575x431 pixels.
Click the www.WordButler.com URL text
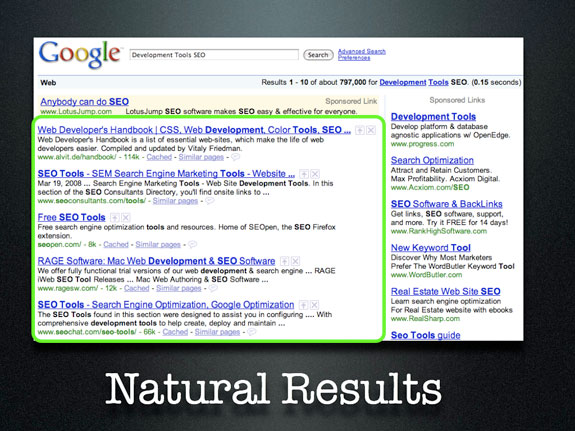(x=426, y=275)
